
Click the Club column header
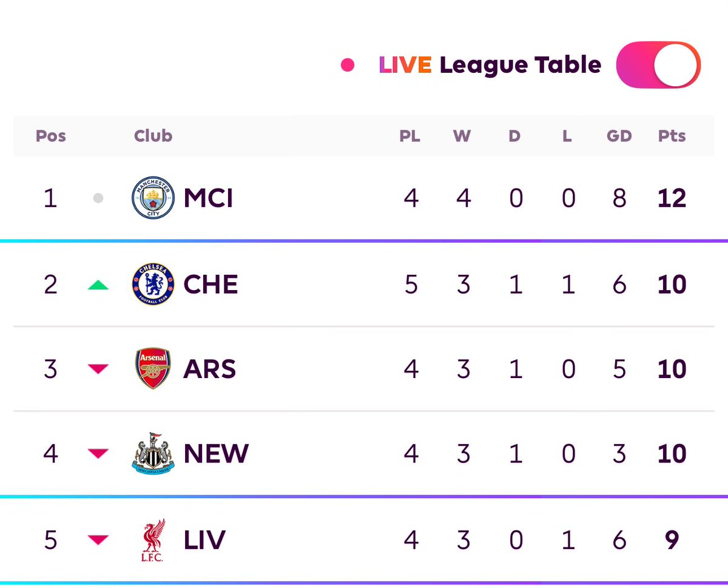[x=153, y=135]
